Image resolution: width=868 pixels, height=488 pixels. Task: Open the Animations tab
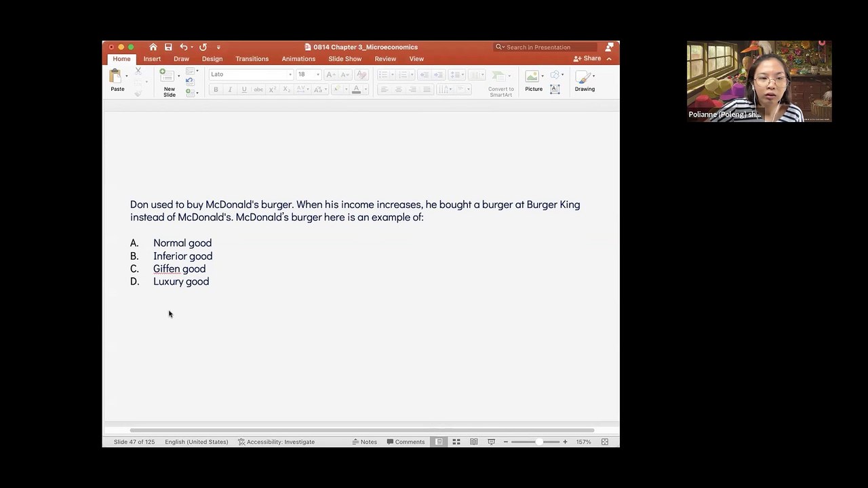(298, 59)
